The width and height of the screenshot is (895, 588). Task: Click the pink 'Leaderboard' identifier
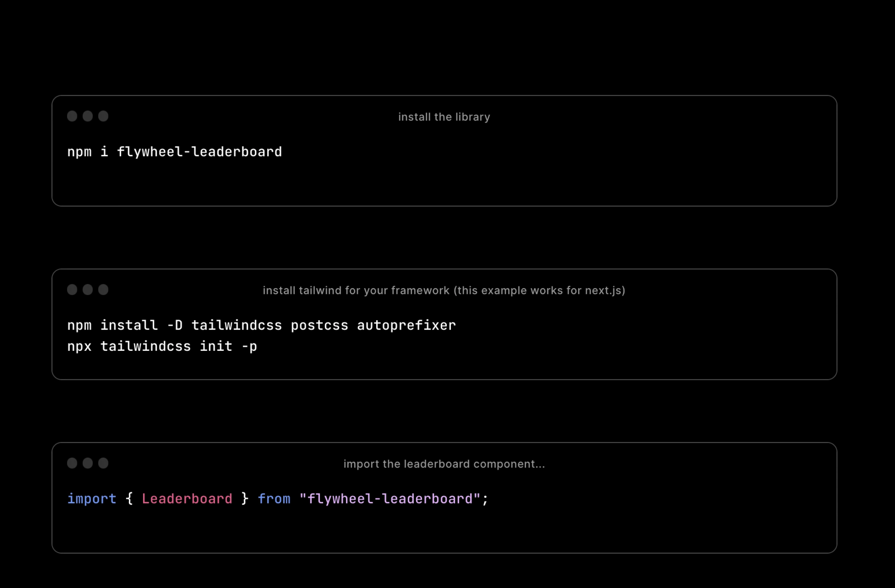coord(187,499)
